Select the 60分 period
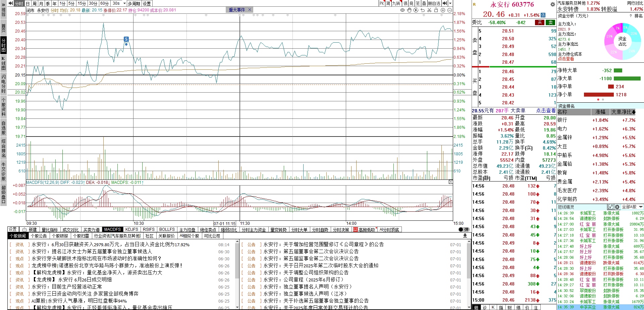Viewport: 644px width, 310px height. tap(104, 3)
